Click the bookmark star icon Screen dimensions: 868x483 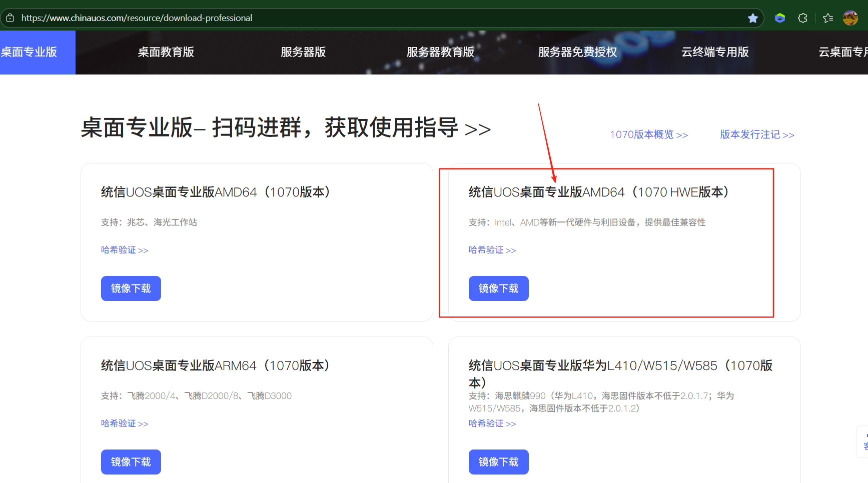(752, 18)
